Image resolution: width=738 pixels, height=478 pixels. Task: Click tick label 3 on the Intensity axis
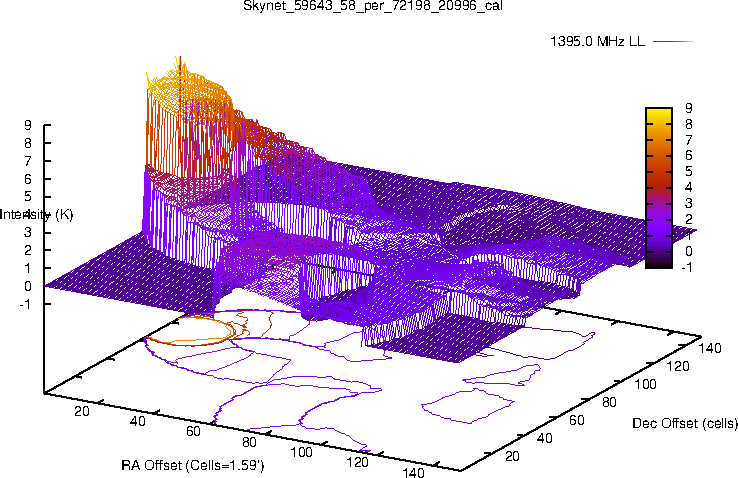(28, 232)
